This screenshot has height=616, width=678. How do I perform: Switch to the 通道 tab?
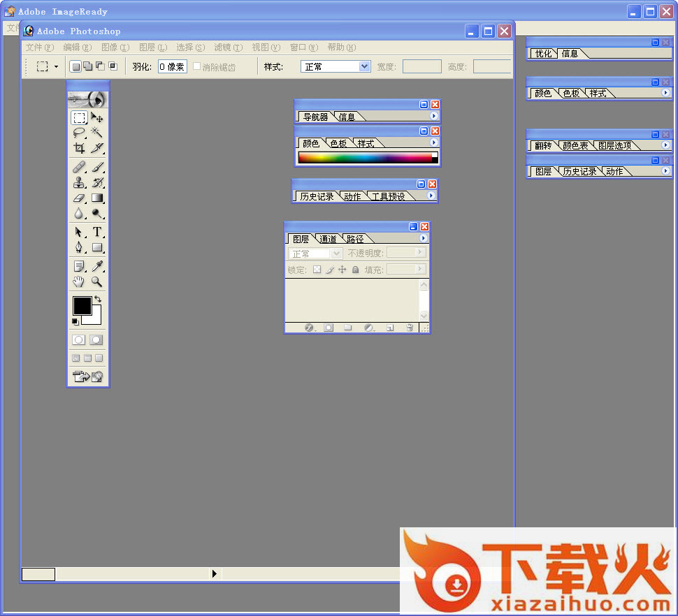(x=328, y=239)
